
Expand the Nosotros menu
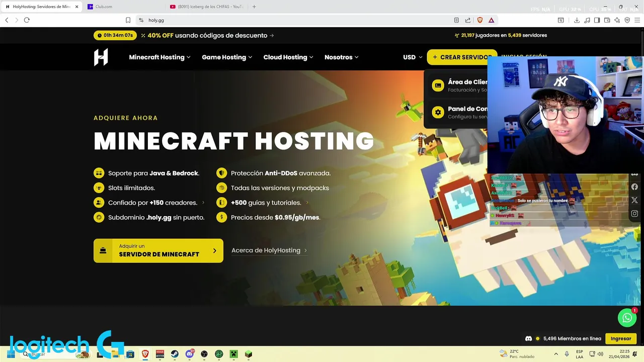pyautogui.click(x=341, y=57)
